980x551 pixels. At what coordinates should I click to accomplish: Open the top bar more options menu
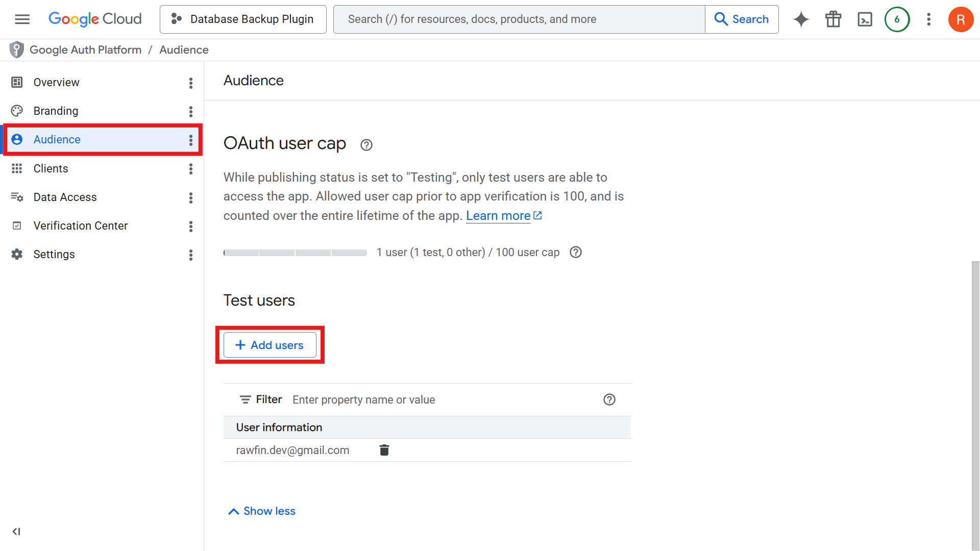tap(929, 19)
